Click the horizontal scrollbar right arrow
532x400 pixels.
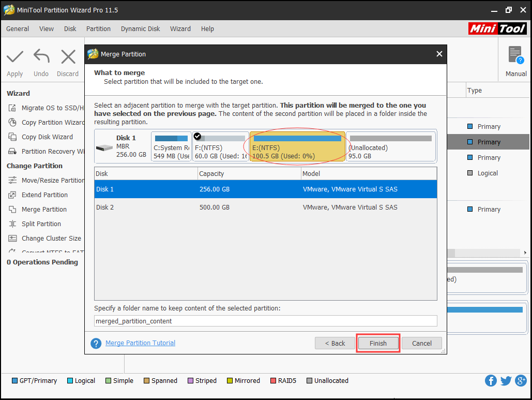coord(525,253)
